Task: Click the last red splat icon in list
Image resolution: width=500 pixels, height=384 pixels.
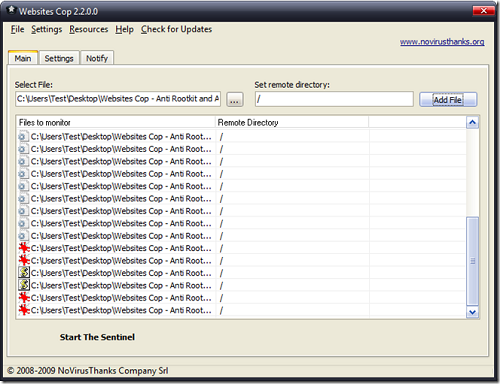Action: pos(24,310)
